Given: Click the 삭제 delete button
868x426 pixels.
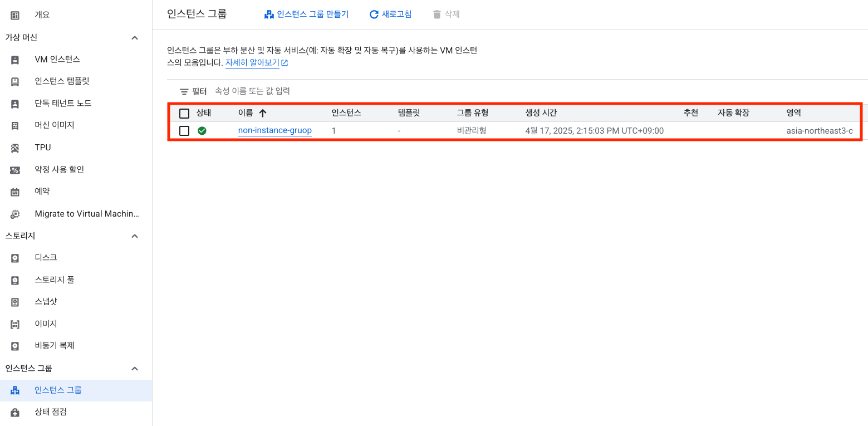Looking at the screenshot, I should click(x=446, y=14).
